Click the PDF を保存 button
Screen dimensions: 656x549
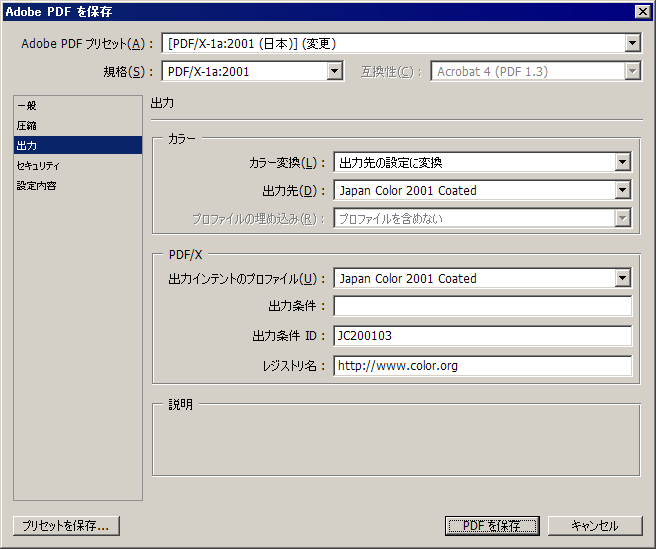[492, 525]
